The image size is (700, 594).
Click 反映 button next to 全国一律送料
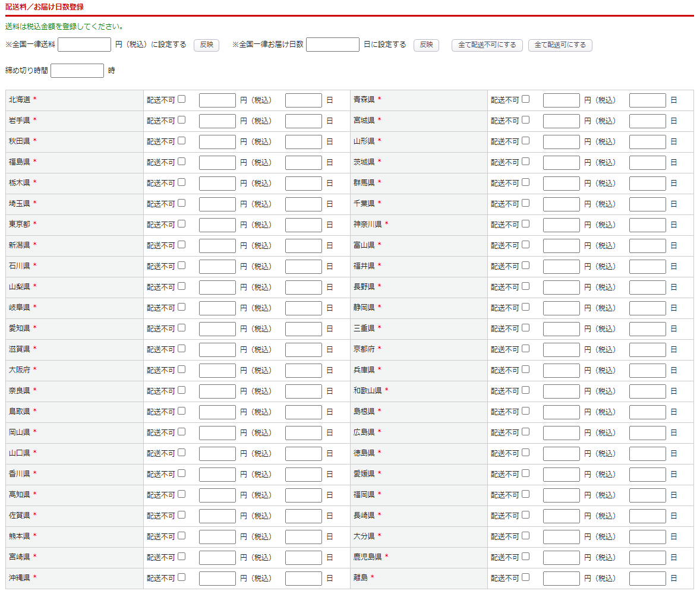206,45
